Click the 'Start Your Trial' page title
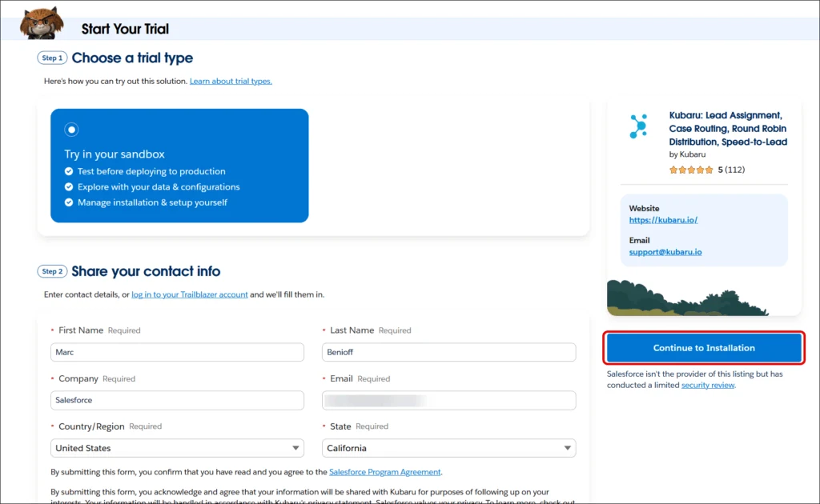 (x=125, y=30)
